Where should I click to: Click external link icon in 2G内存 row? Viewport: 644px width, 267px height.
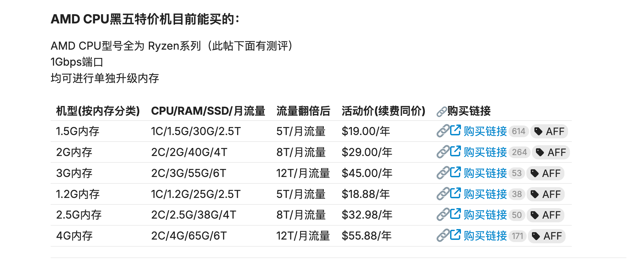(455, 151)
